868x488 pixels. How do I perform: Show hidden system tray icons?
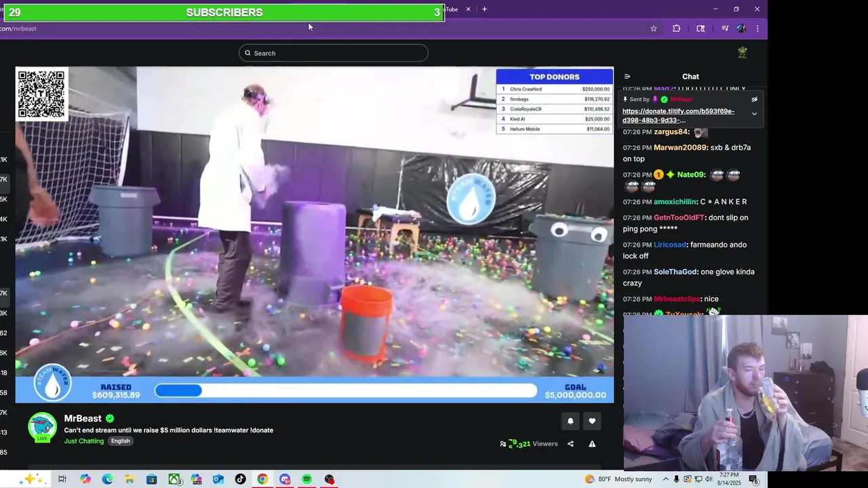[x=666, y=479]
